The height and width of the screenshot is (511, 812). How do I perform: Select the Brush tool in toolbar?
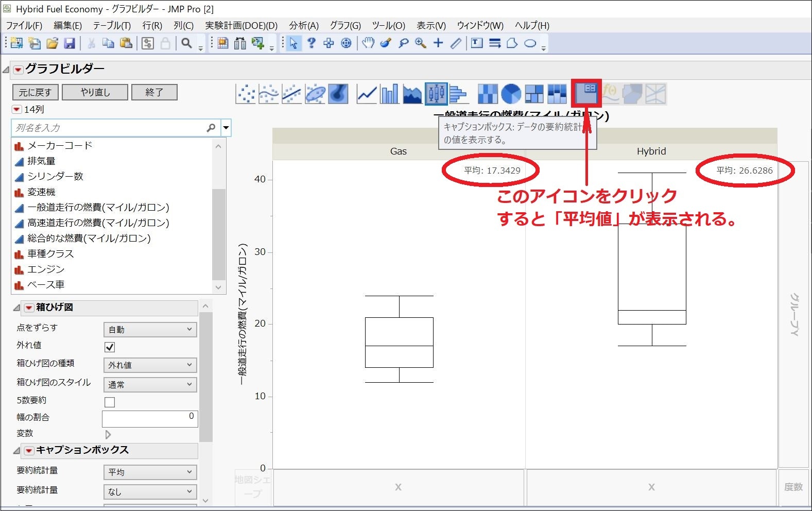(386, 43)
